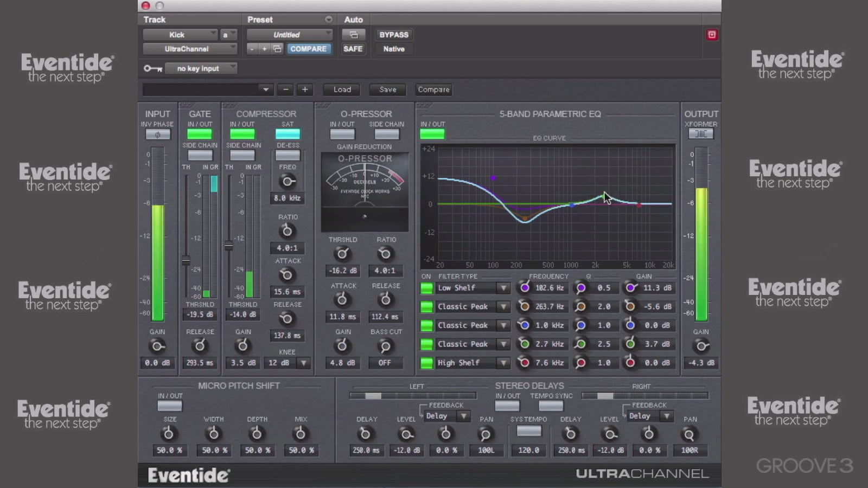This screenshot has height=488, width=868.
Task: Open the blank Eventide preset list
Action: [x=208, y=89]
